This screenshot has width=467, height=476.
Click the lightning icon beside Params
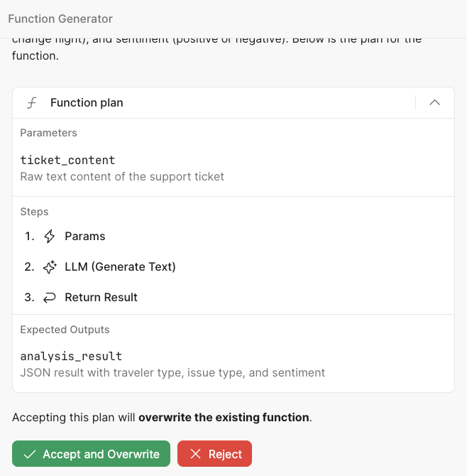[50, 236]
